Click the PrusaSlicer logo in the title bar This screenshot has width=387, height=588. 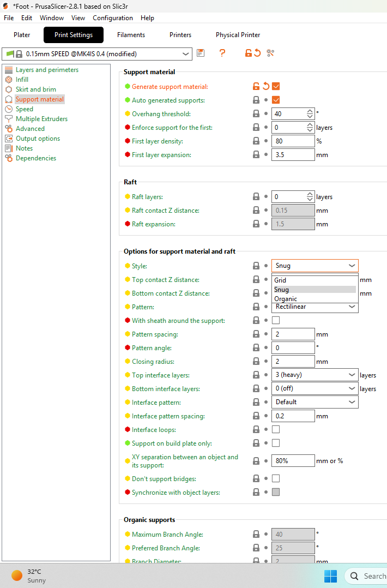5,6
